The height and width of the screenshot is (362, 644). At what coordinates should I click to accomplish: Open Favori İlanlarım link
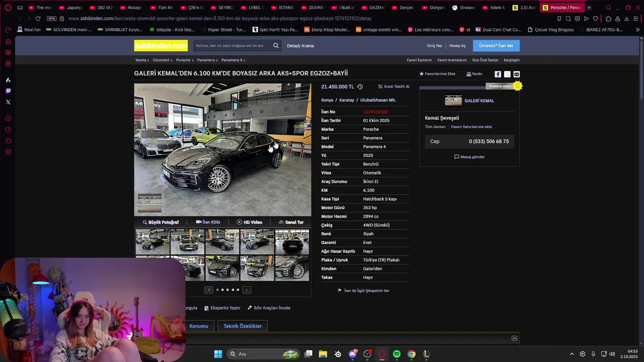[419, 60]
